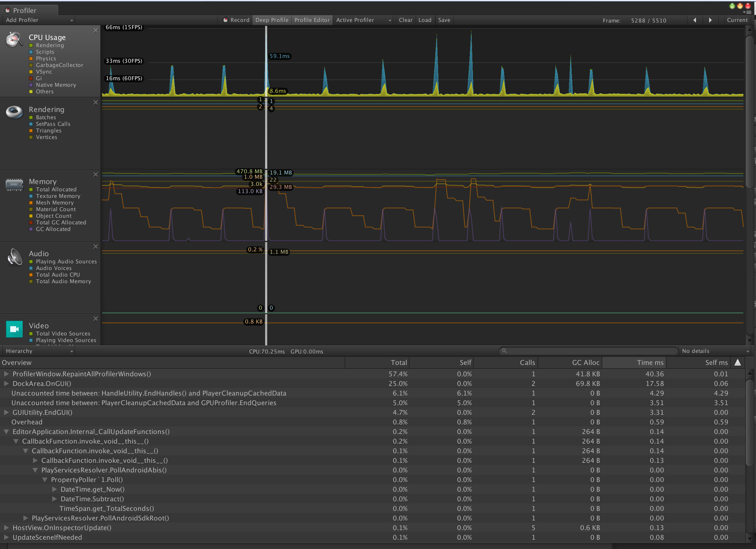Viewport: 756px width, 549px height.
Task: Toggle Deep Profile mode
Action: pos(272,20)
